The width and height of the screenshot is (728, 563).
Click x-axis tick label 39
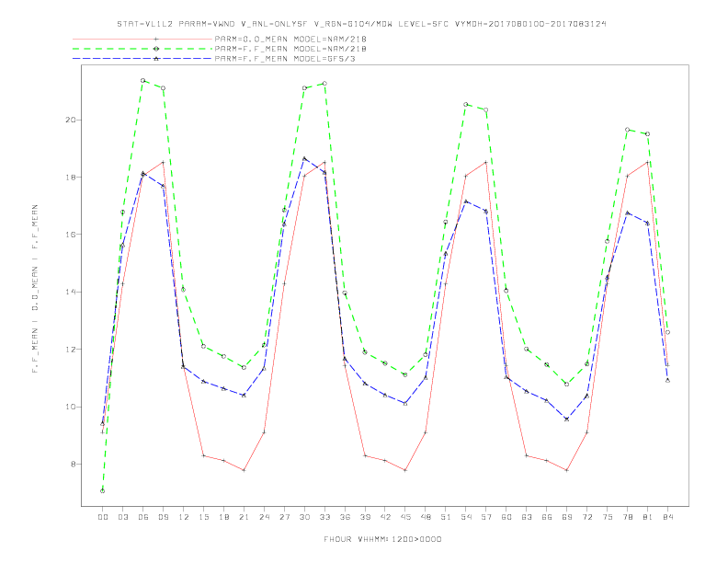[365, 517]
